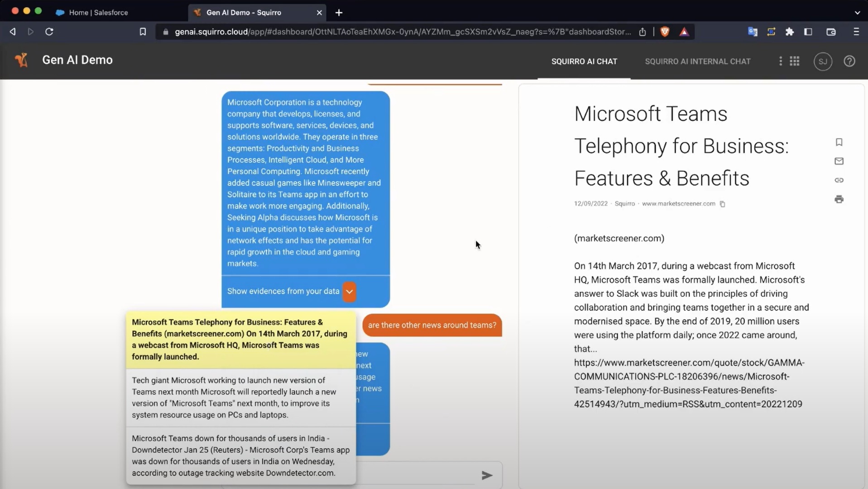Screen dimensions: 868x489
Task: Open the puzzle-piece extensions icon
Action: coord(790,32)
